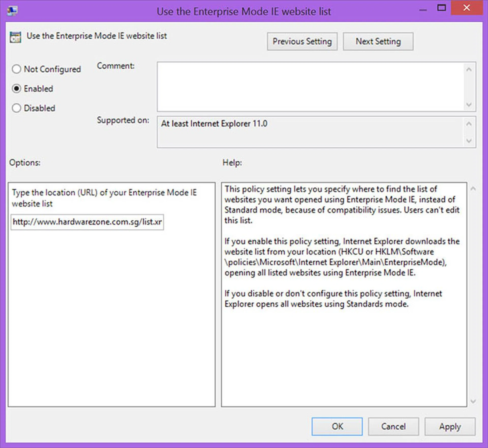Maximize the policy dialog window
Image resolution: width=488 pixels, height=448 pixels.
coord(441,8)
